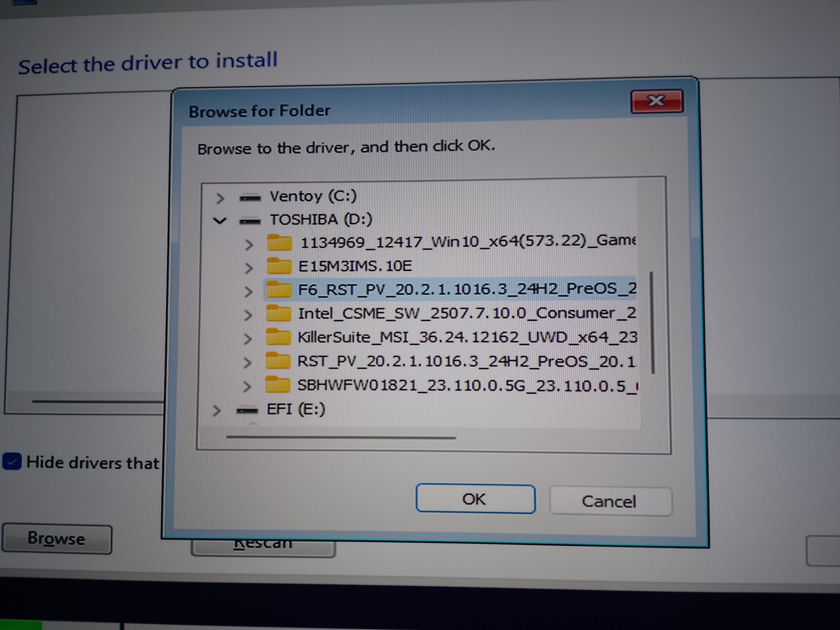Expand the EFI (E:) drive node
Image resolution: width=840 pixels, height=630 pixels.
tap(216, 410)
